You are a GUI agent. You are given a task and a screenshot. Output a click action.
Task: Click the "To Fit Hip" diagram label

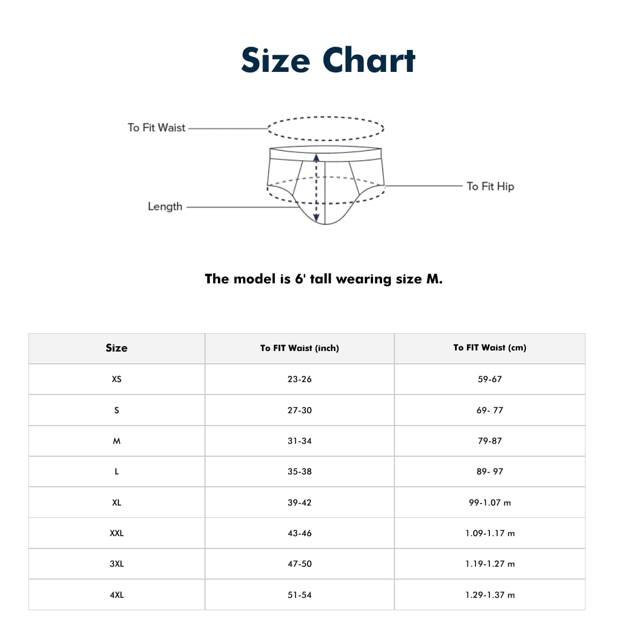pyautogui.click(x=490, y=186)
